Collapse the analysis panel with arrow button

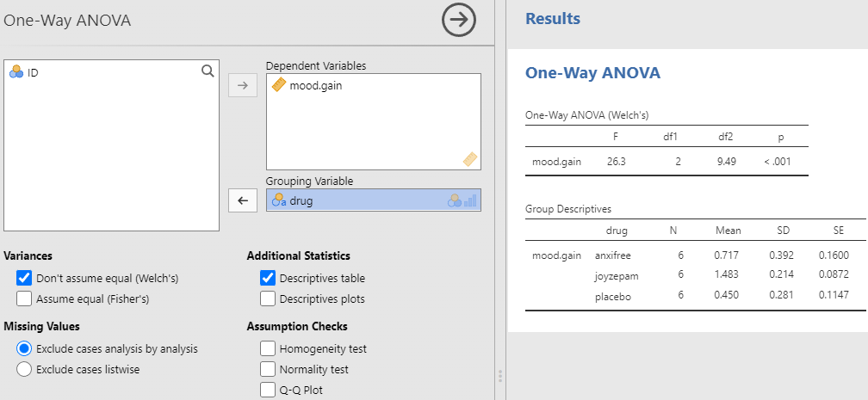coord(459,20)
